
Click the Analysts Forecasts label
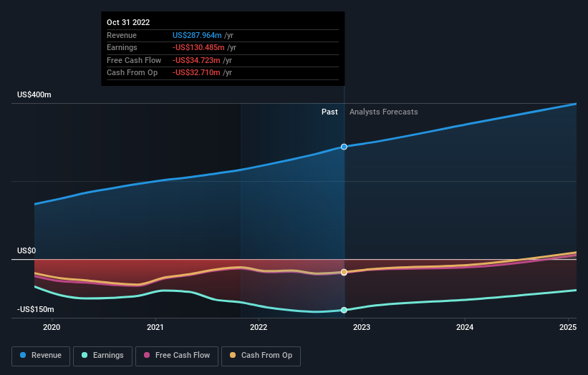(x=384, y=112)
